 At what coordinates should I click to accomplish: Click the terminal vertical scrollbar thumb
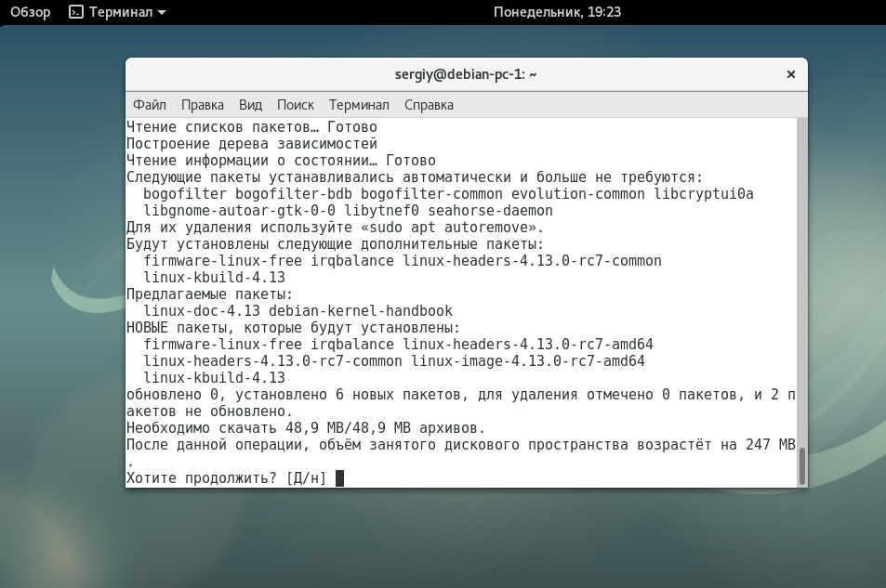[802, 466]
